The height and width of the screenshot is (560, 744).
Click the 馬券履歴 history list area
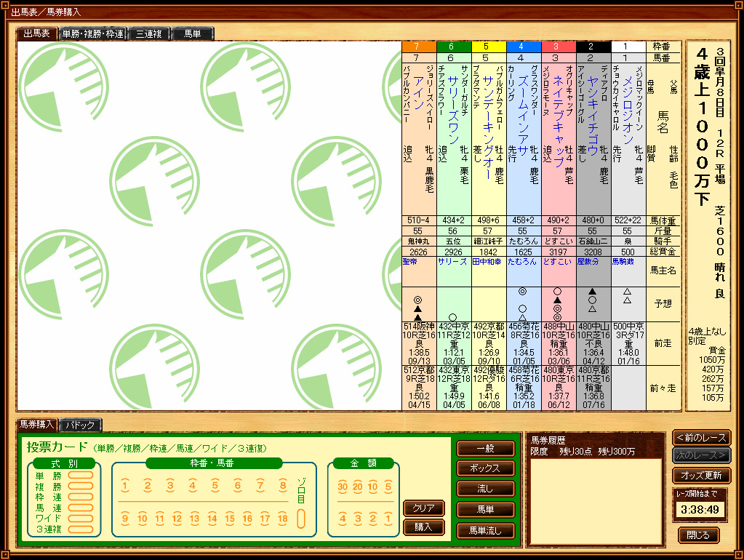pyautogui.click(x=596, y=501)
